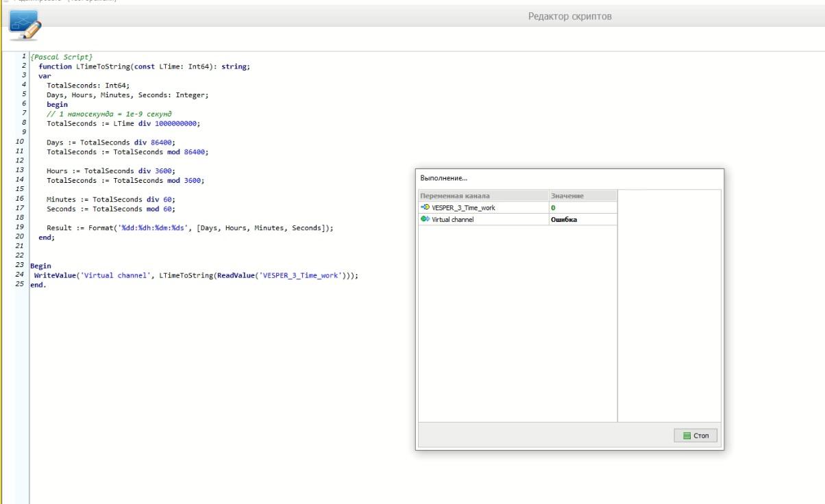Click the Редактор скриптов window heading
Viewport: 825px width, 504px height.
point(570,16)
